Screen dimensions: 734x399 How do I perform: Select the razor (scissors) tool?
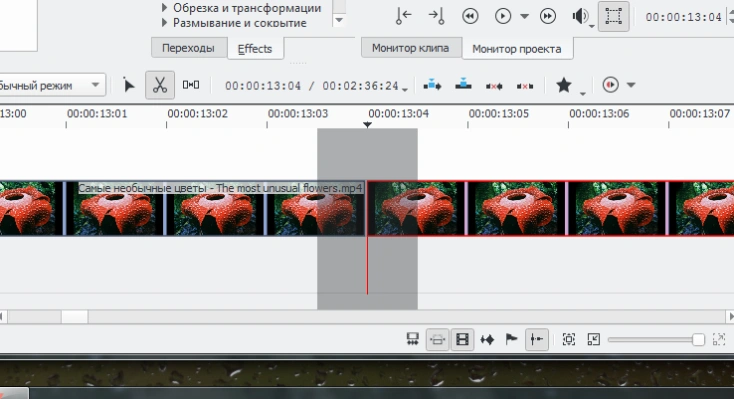[x=160, y=85]
